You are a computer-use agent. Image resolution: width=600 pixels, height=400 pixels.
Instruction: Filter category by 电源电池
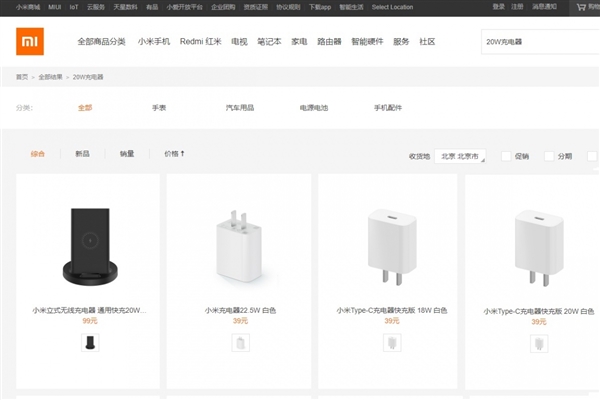pos(314,108)
